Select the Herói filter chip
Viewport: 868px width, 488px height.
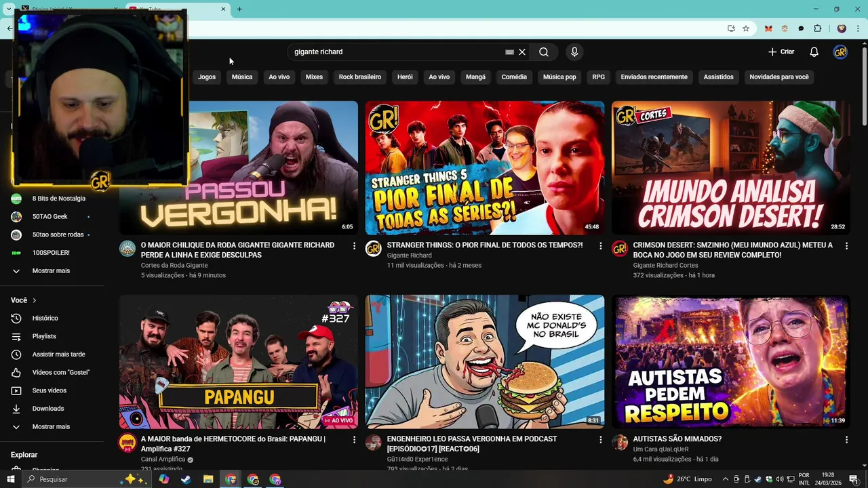405,77
